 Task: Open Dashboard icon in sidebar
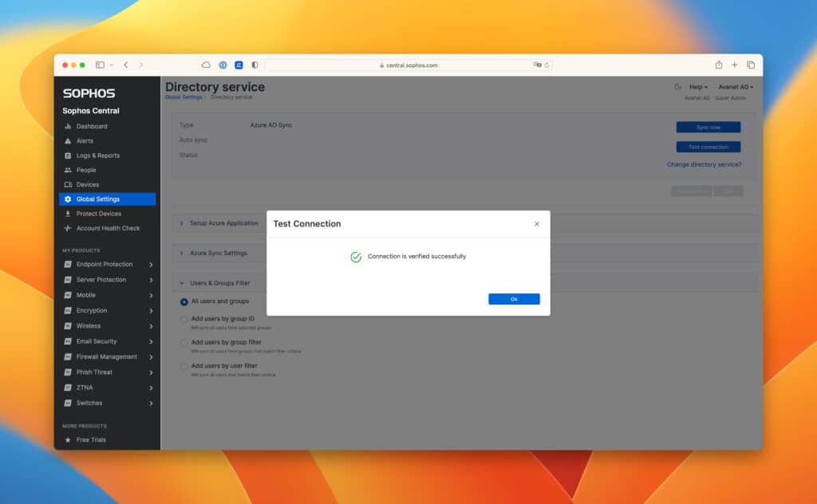tap(68, 126)
